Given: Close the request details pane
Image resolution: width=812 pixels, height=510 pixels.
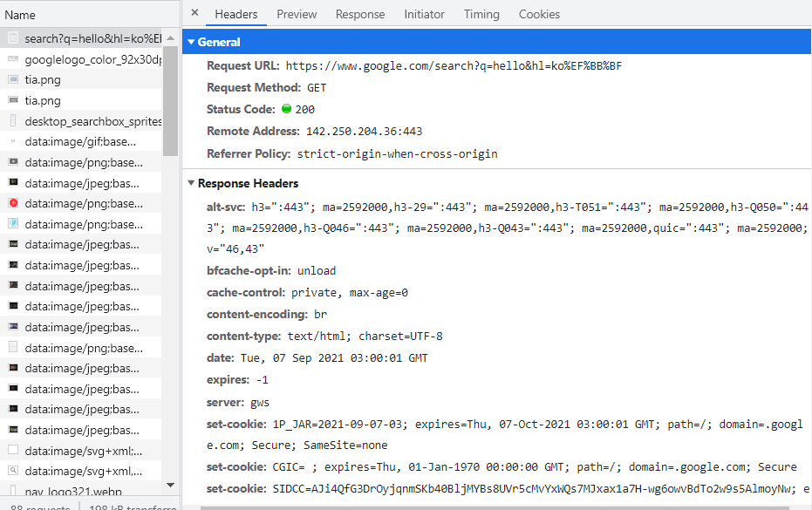Looking at the screenshot, I should click(x=194, y=12).
